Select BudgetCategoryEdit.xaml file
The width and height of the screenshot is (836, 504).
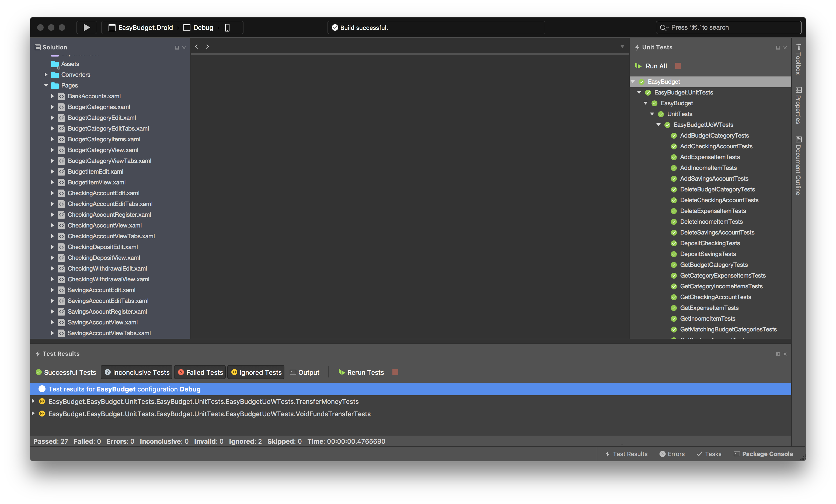coord(102,118)
